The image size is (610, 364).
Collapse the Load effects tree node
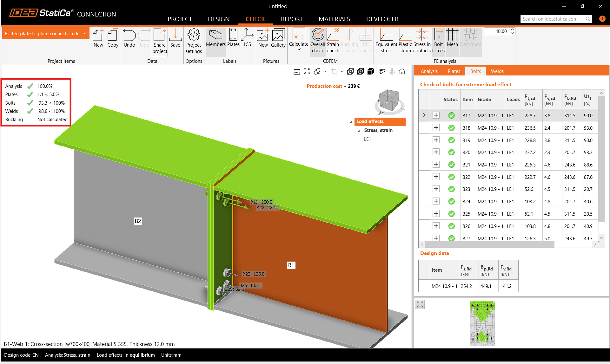(350, 122)
